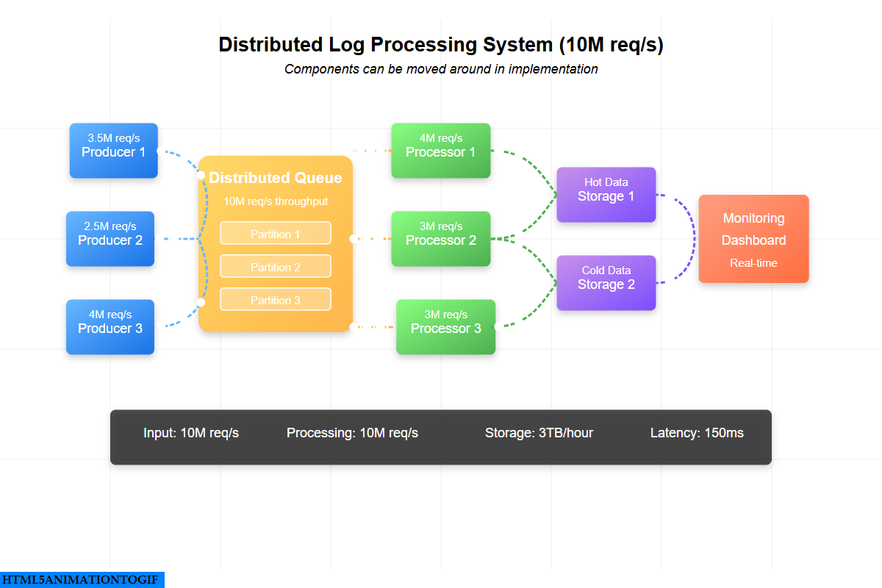Select the Producer 2 node
The height and width of the screenshot is (588, 882).
110,239
